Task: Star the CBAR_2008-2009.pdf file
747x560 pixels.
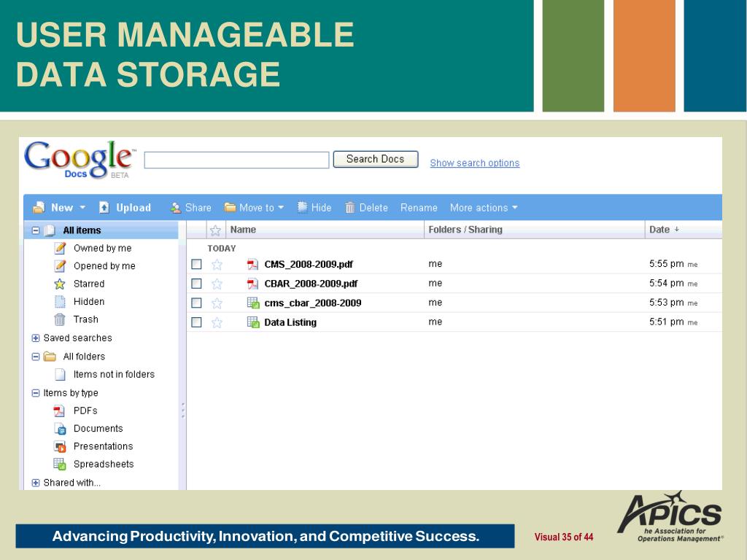Action: coord(217,284)
